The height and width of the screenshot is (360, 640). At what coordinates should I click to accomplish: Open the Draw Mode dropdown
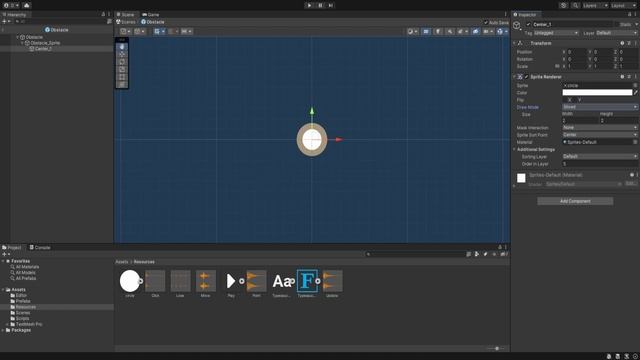pos(600,107)
